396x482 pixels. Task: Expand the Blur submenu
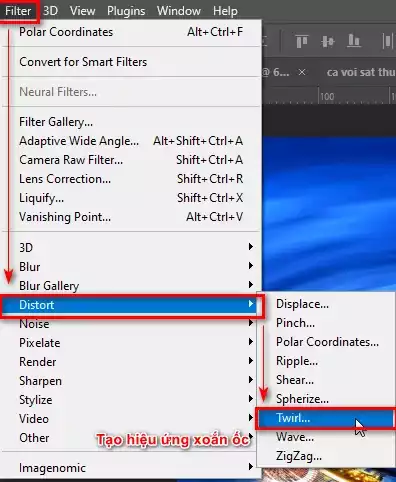(131, 267)
